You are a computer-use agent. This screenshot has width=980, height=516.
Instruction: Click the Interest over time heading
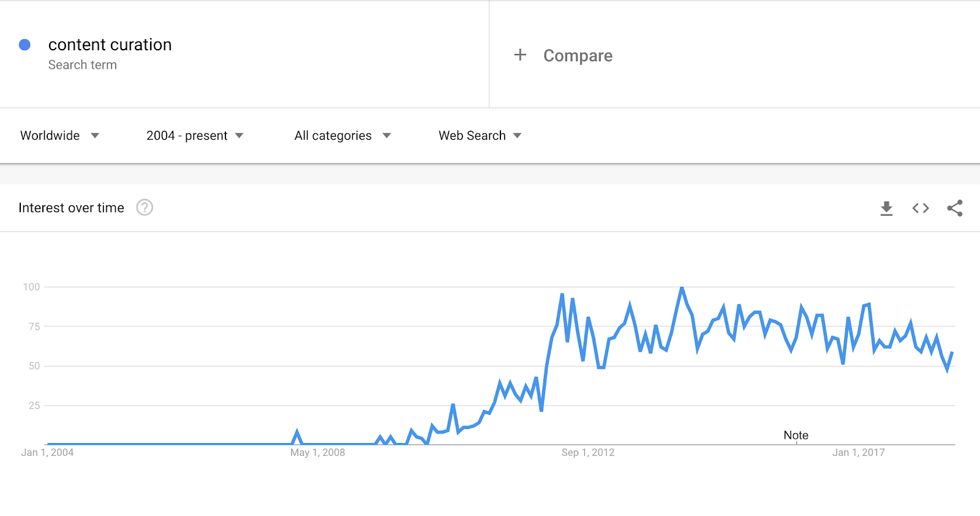tap(71, 208)
